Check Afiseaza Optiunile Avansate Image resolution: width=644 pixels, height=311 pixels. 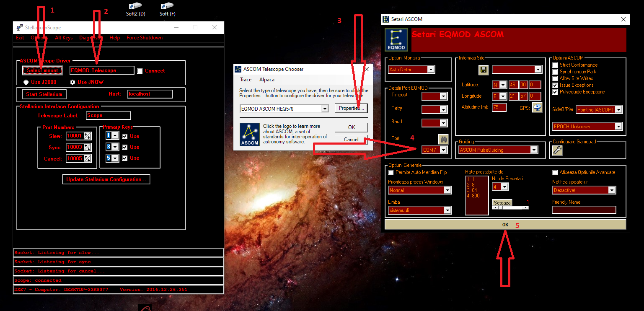click(556, 172)
